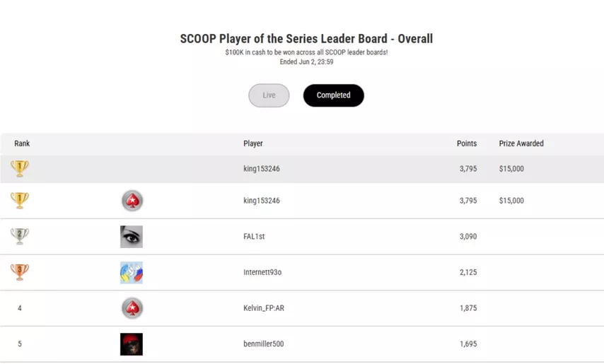Viewport: 604px width, 364px height.
Task: Open FAL1st's eye avatar picture
Action: tap(132, 237)
